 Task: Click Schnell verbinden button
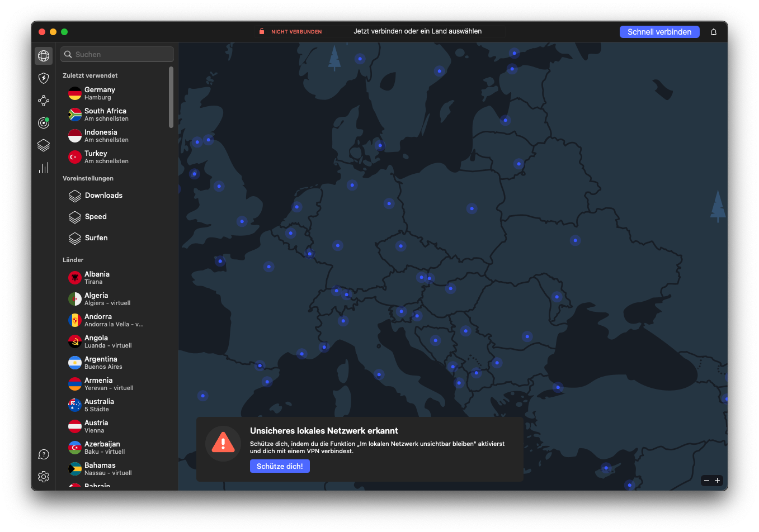pos(659,32)
